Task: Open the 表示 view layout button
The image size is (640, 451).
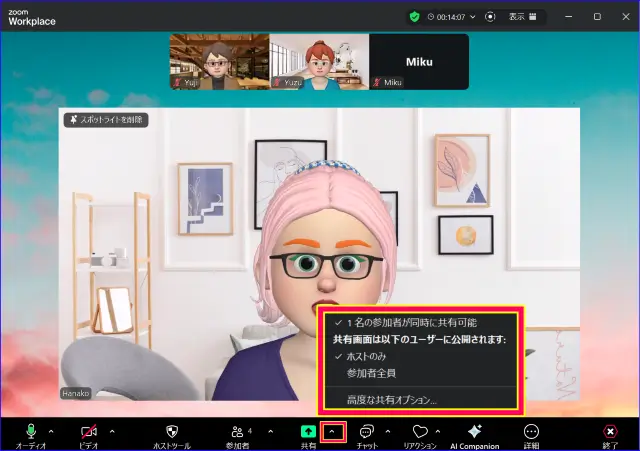Action: 522,17
